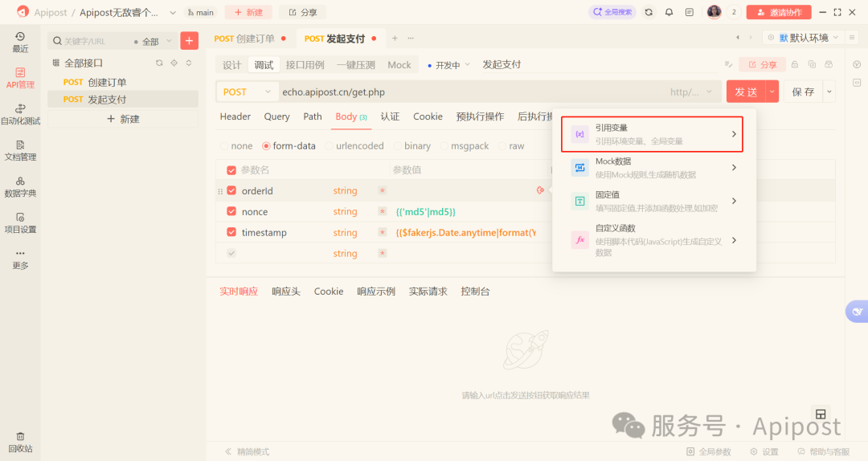This screenshot has height=461, width=868.
Task: Select the binary body type radio
Action: [398, 146]
